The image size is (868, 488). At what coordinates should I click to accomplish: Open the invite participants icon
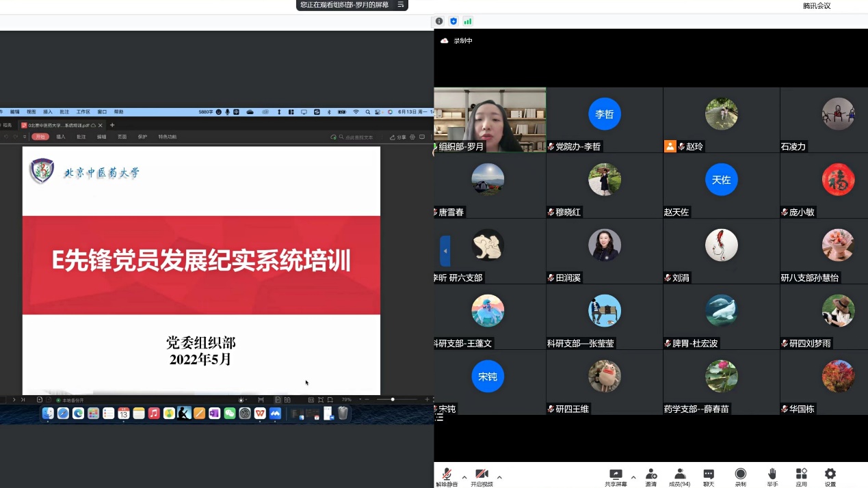[650, 476]
